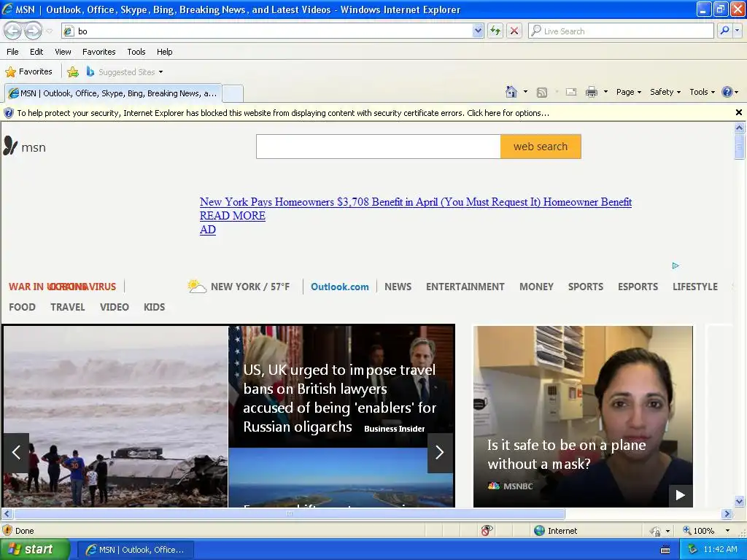Open the Favorites menu in menu bar
The height and width of the screenshot is (560, 747).
point(99,52)
